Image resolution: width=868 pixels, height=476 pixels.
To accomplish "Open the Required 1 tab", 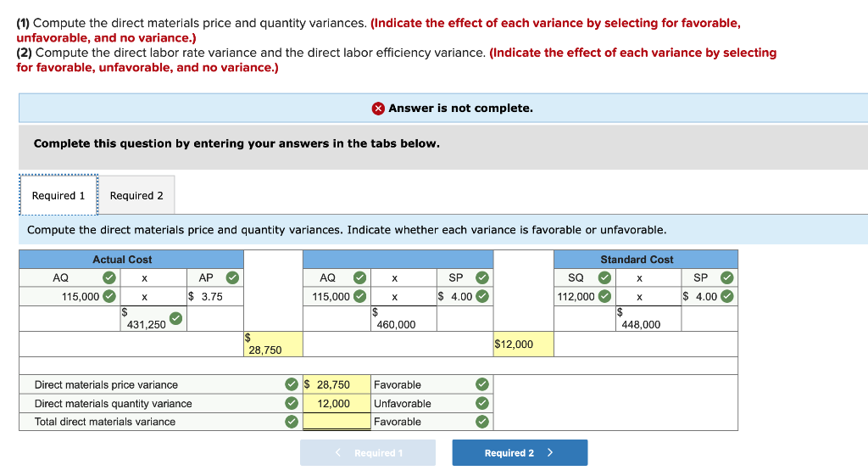I will pos(58,195).
